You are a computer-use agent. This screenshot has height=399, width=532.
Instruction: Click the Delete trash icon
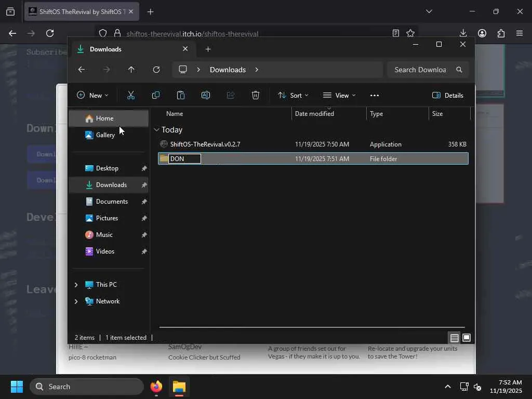[256, 96]
